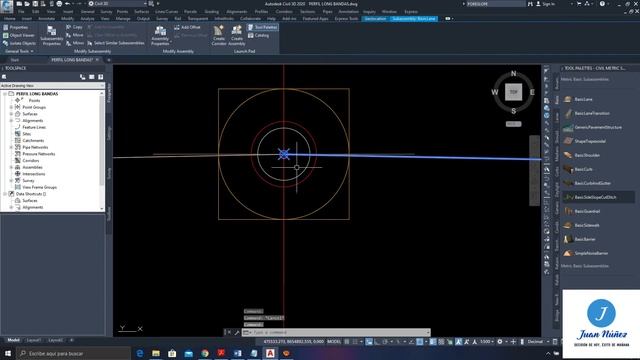Add a new drawing tab with plus

pos(109,60)
